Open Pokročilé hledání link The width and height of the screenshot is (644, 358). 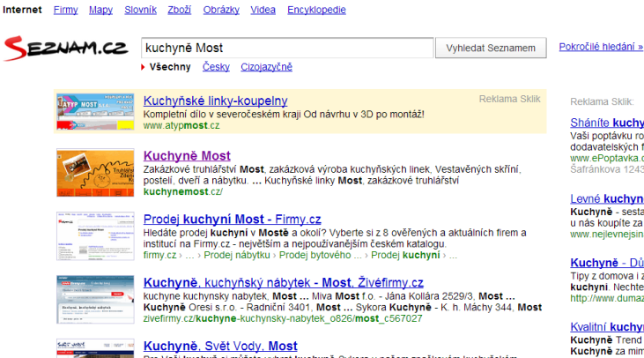pos(601,47)
